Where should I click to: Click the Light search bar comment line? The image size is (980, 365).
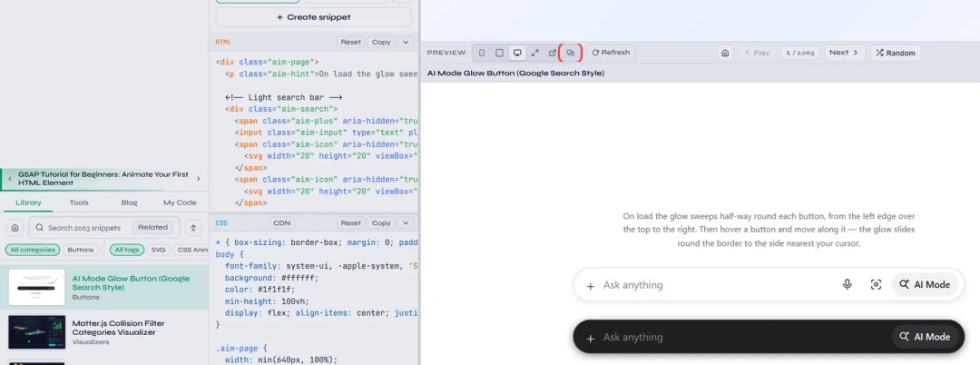tap(283, 97)
